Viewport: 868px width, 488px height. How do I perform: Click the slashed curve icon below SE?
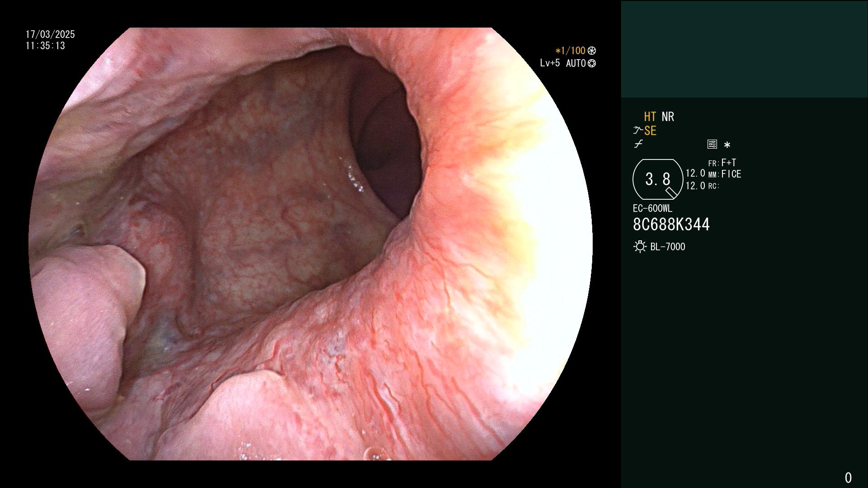pos(638,144)
